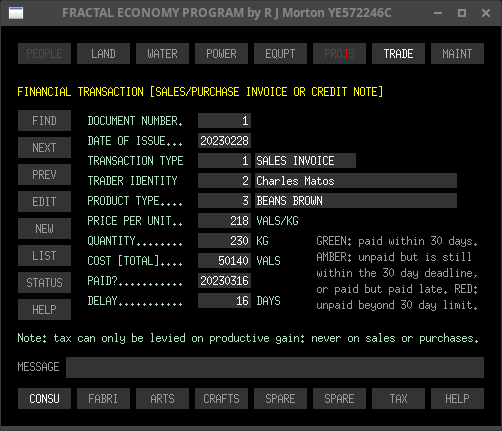
Task: Click the Cost Total field 50140
Action: point(224,260)
